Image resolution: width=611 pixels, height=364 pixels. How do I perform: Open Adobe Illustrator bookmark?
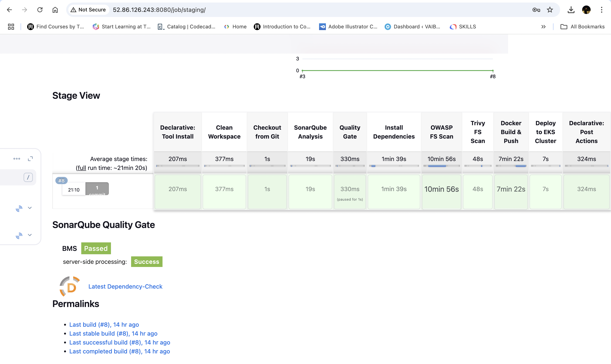pyautogui.click(x=348, y=26)
